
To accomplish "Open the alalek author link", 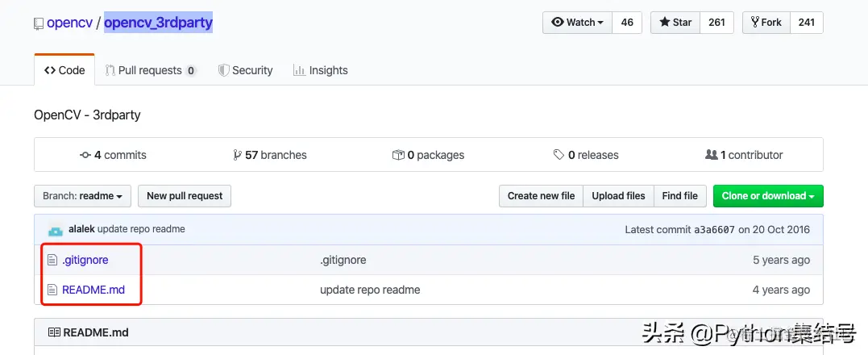I will click(82, 228).
